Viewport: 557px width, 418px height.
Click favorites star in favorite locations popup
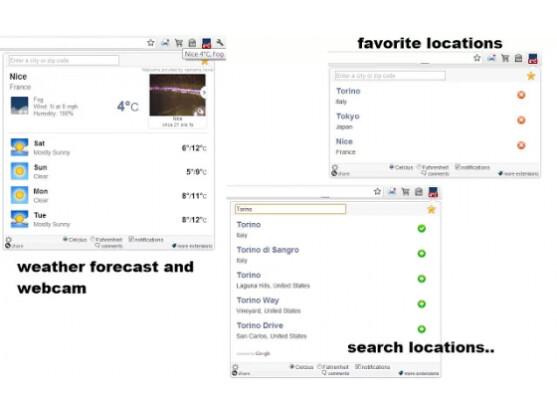[531, 76]
